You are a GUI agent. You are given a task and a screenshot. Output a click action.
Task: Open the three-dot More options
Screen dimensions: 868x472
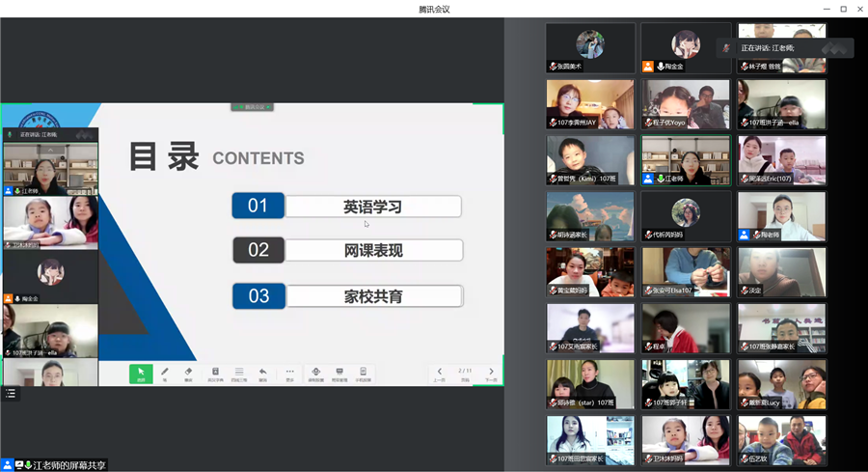click(289, 374)
